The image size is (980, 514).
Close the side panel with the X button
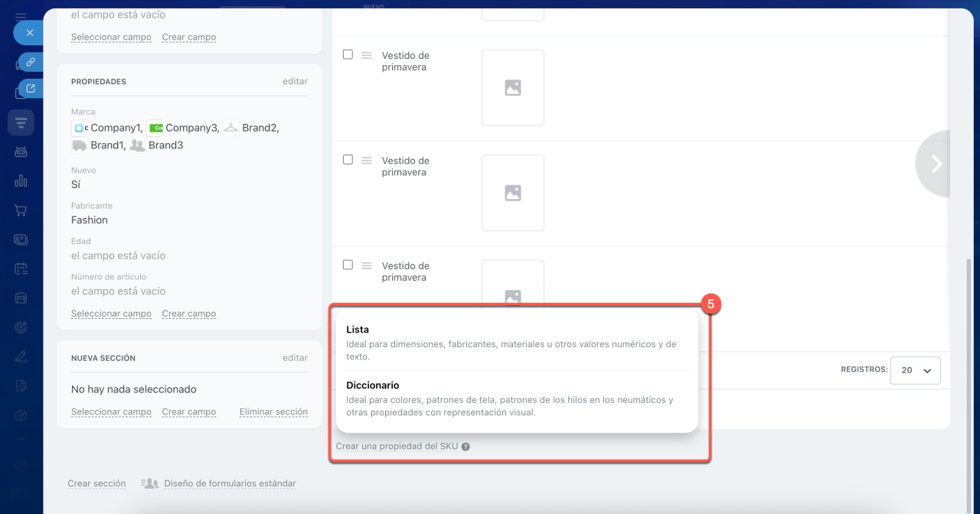[29, 33]
